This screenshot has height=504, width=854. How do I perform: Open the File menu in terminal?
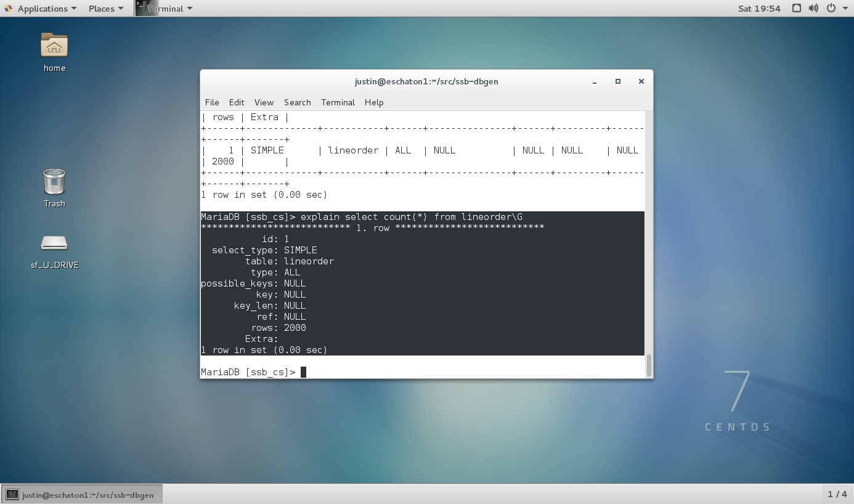[212, 102]
